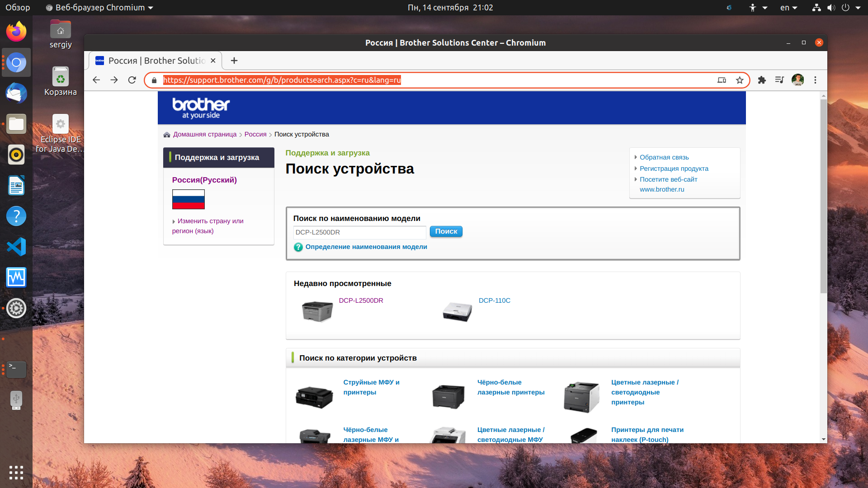Click the page vertical scrollbar

[x=823, y=194]
